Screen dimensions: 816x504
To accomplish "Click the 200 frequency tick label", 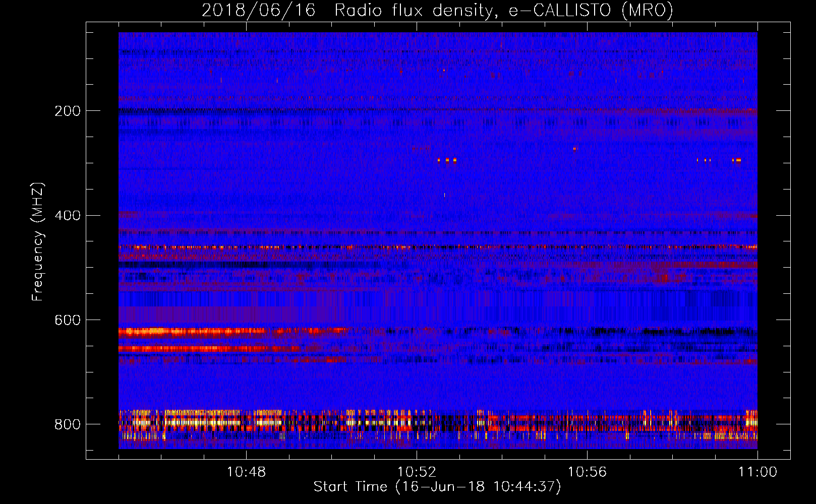I will click(67, 111).
